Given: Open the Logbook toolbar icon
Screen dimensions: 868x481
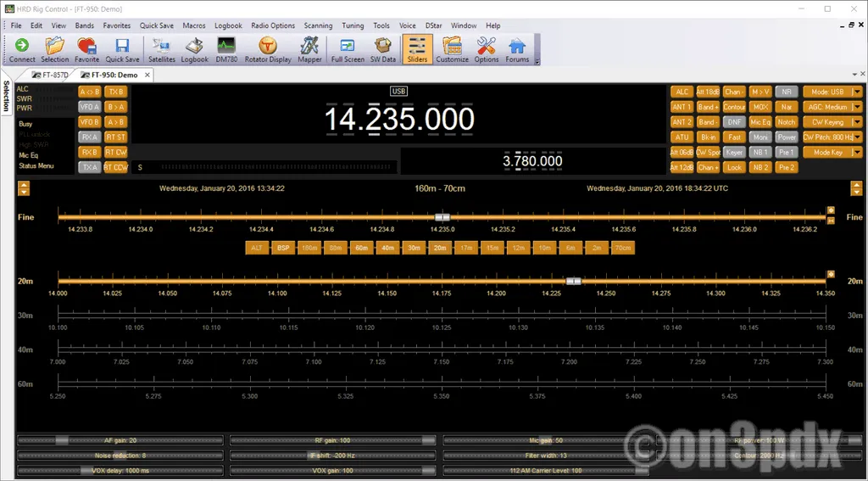Looking at the screenshot, I should tap(194, 50).
